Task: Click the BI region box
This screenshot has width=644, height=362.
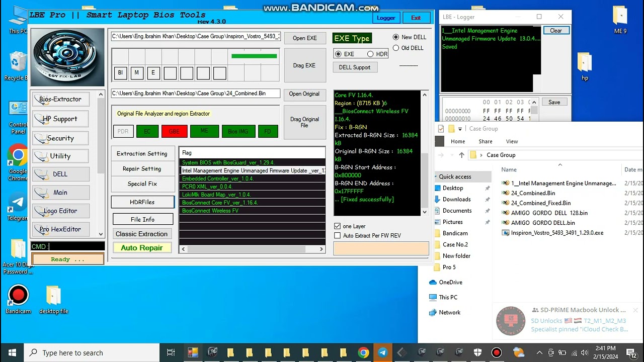Action: [120, 73]
